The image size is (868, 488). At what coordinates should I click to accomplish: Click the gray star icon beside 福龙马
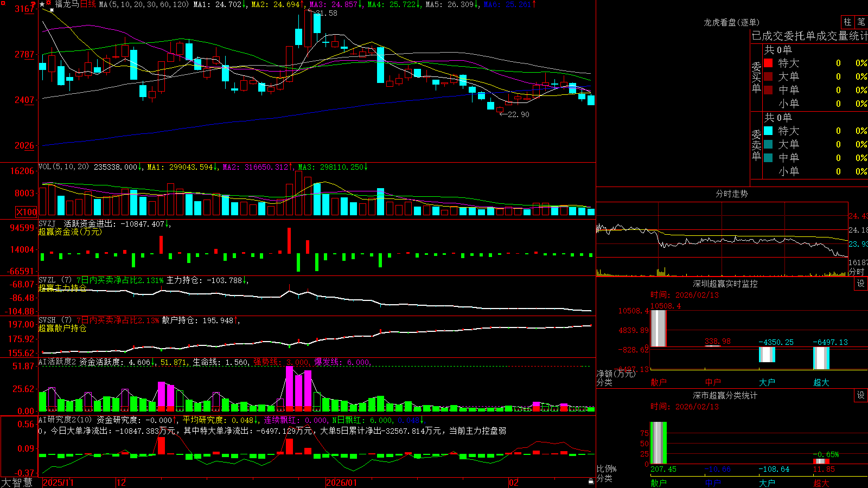tap(42, 4)
